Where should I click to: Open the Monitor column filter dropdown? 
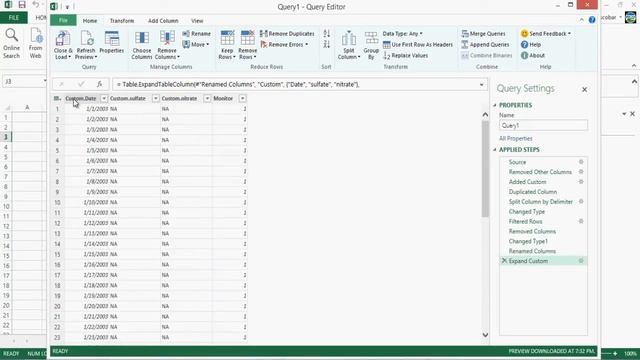[242, 98]
